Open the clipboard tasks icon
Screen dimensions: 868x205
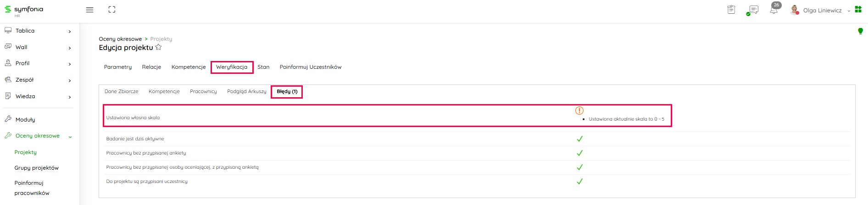pyautogui.click(x=731, y=10)
